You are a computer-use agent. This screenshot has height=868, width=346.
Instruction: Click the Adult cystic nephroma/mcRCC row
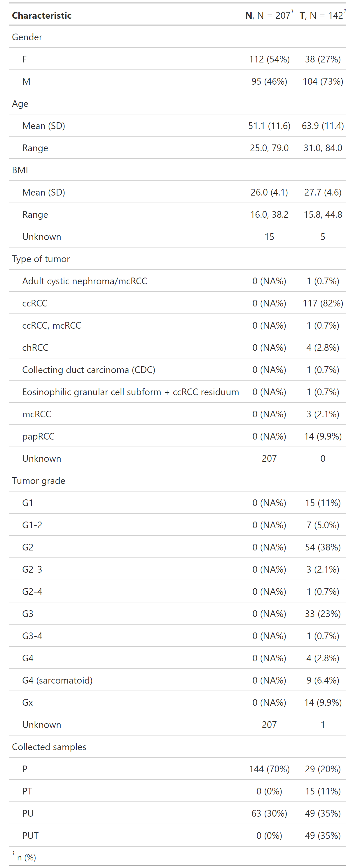click(177, 281)
